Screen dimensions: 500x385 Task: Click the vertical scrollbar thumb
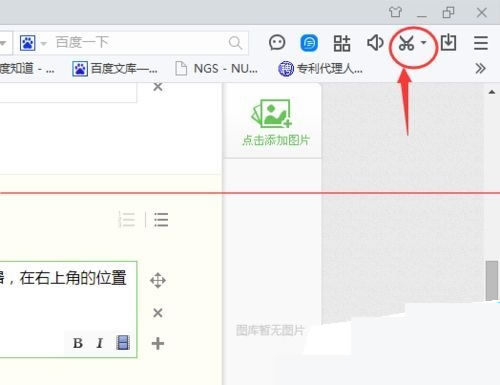(x=492, y=281)
